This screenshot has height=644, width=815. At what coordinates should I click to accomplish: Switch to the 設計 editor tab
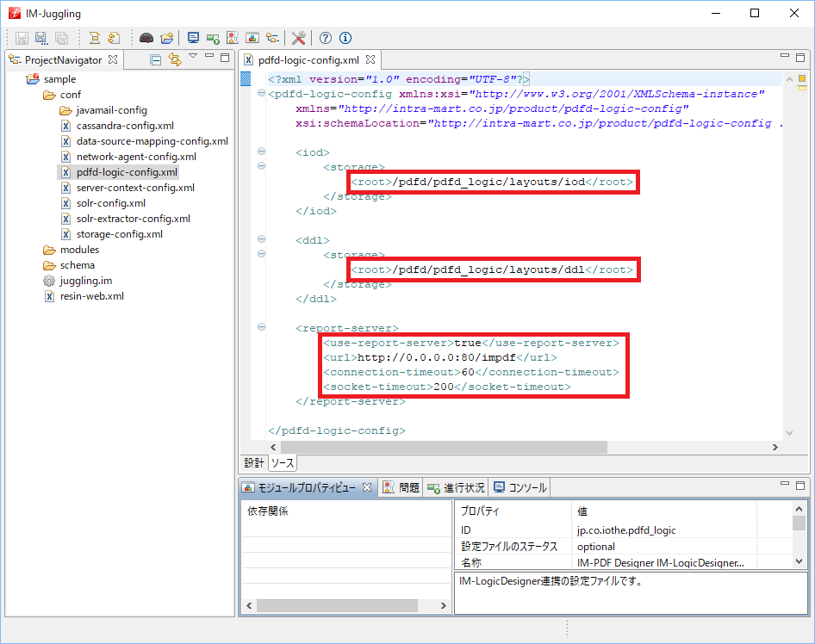[254, 462]
